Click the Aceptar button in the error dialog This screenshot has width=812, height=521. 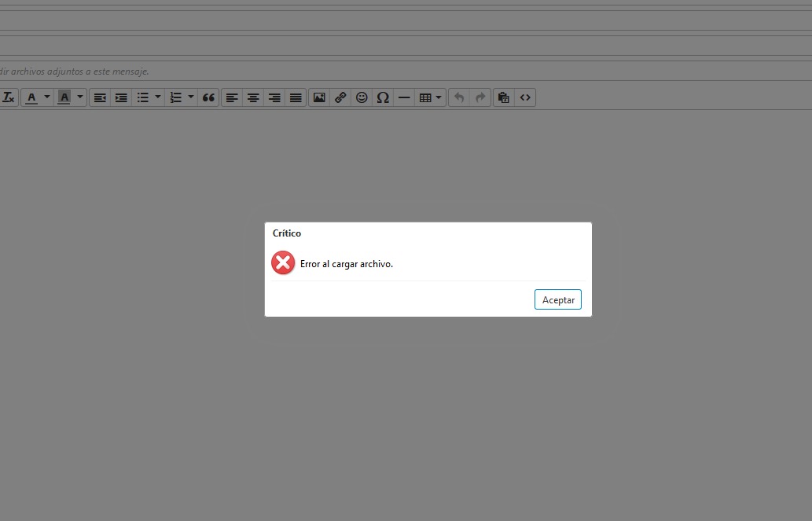(x=558, y=300)
